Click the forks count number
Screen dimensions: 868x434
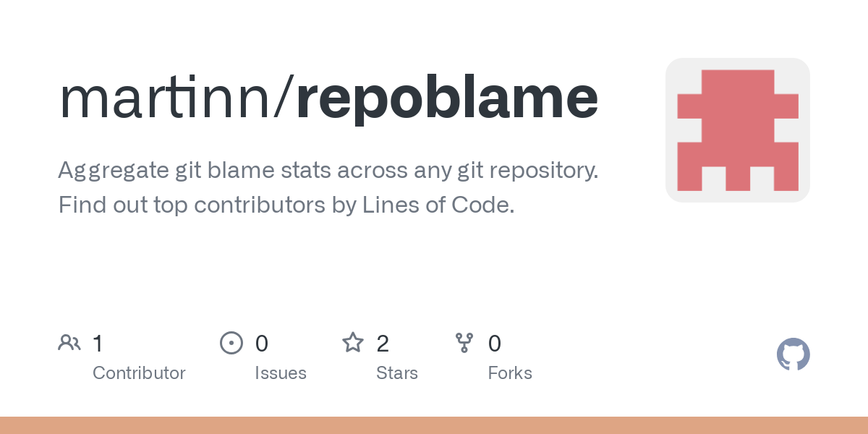tap(495, 344)
